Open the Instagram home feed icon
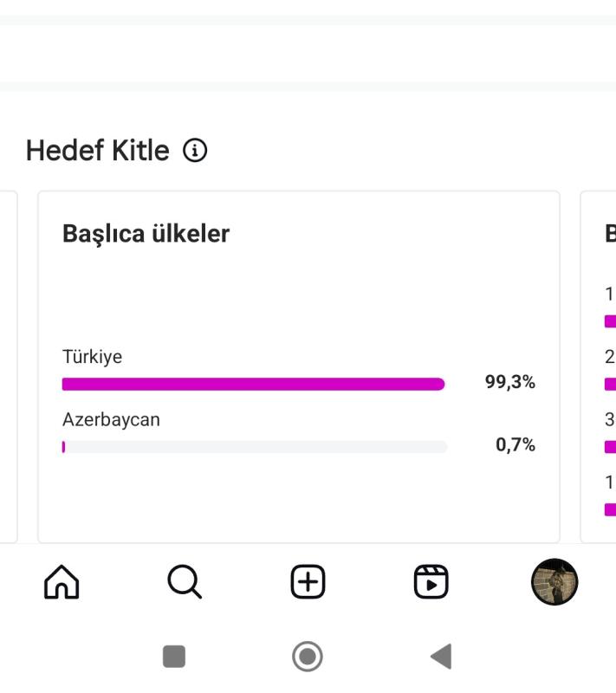The width and height of the screenshot is (616, 693). click(x=62, y=581)
